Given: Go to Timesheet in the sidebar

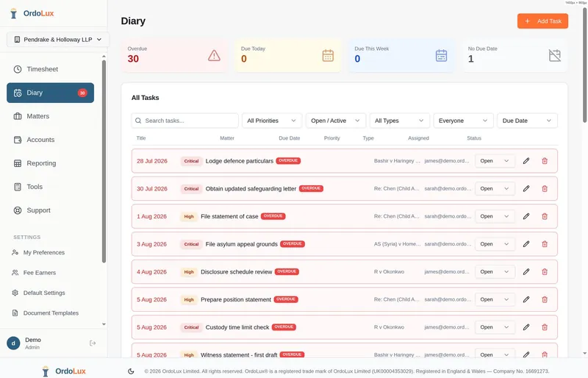Looking at the screenshot, I should [50, 69].
